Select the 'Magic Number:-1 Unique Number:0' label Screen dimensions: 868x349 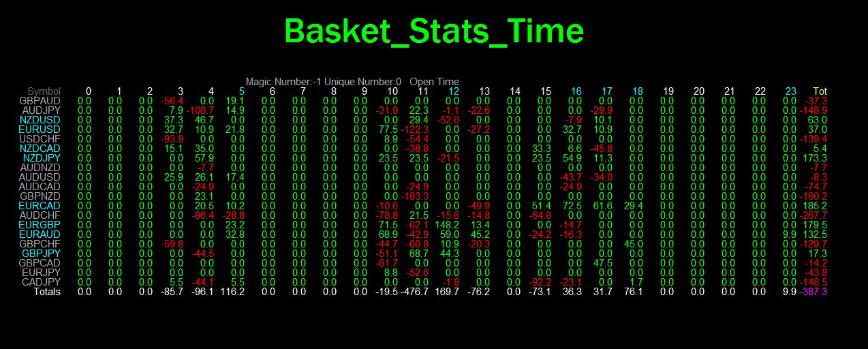pyautogui.click(x=324, y=82)
